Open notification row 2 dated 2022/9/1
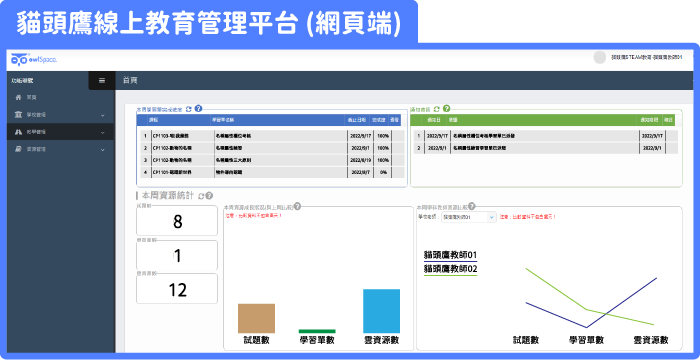Image resolution: width=700 pixels, height=360 pixels. point(546,148)
